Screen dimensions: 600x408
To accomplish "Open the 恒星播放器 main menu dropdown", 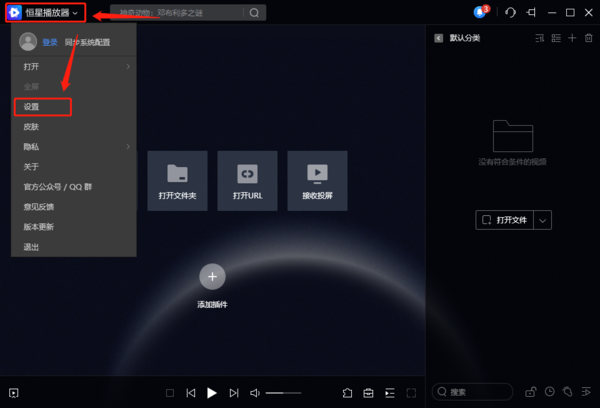I will pos(46,13).
